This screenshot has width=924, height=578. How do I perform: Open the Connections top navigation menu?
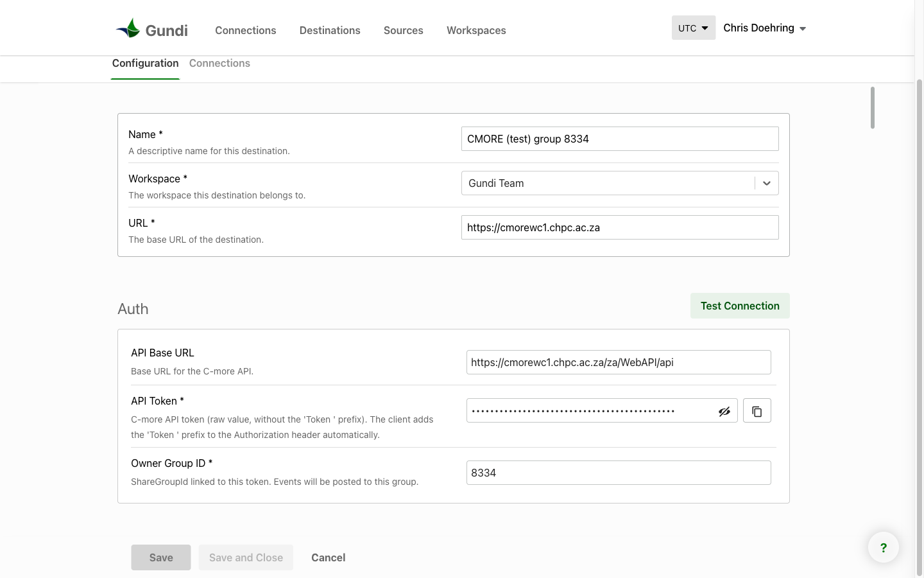tap(246, 30)
